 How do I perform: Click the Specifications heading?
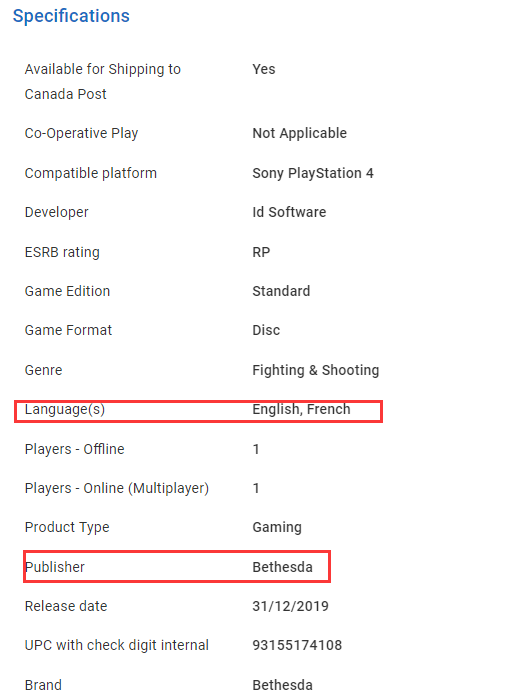coord(71,16)
